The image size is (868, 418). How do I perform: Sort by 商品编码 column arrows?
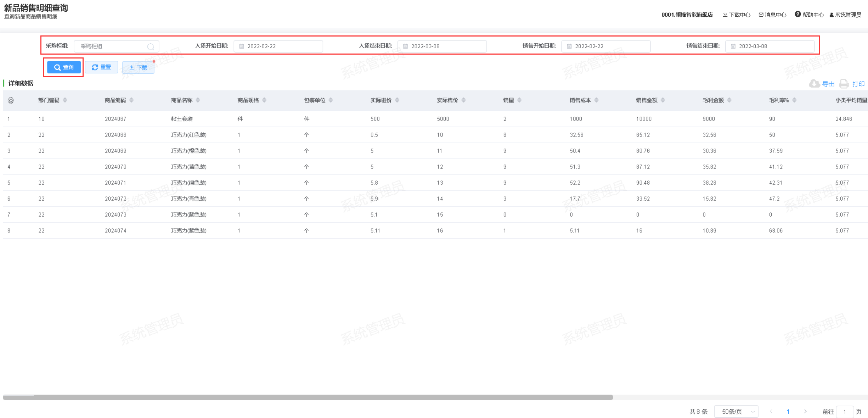[131, 100]
